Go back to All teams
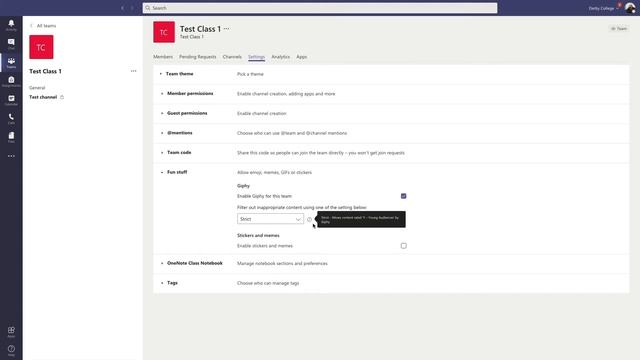 click(43, 26)
